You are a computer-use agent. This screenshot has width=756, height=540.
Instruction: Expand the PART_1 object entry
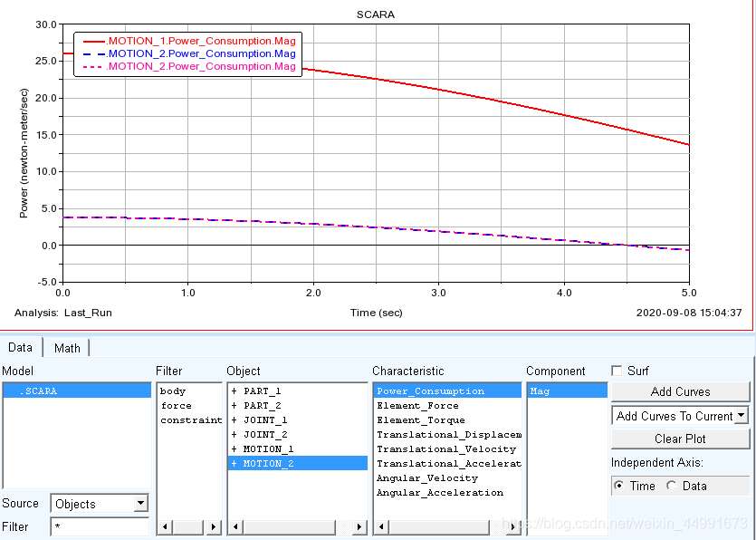pyautogui.click(x=234, y=391)
